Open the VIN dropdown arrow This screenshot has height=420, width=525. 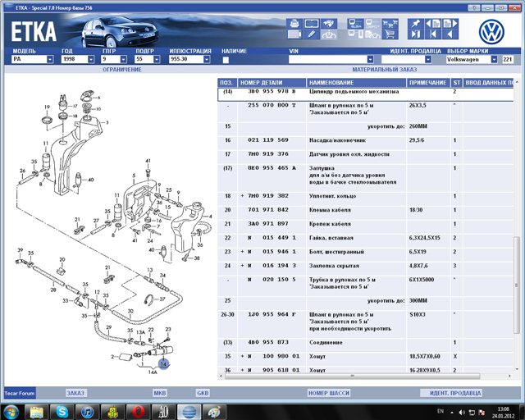[x=370, y=59]
